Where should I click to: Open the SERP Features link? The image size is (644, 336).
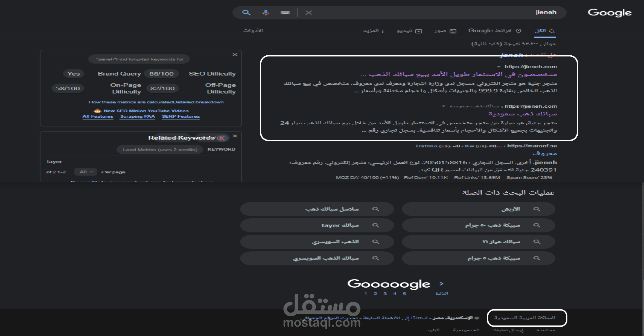[181, 117]
